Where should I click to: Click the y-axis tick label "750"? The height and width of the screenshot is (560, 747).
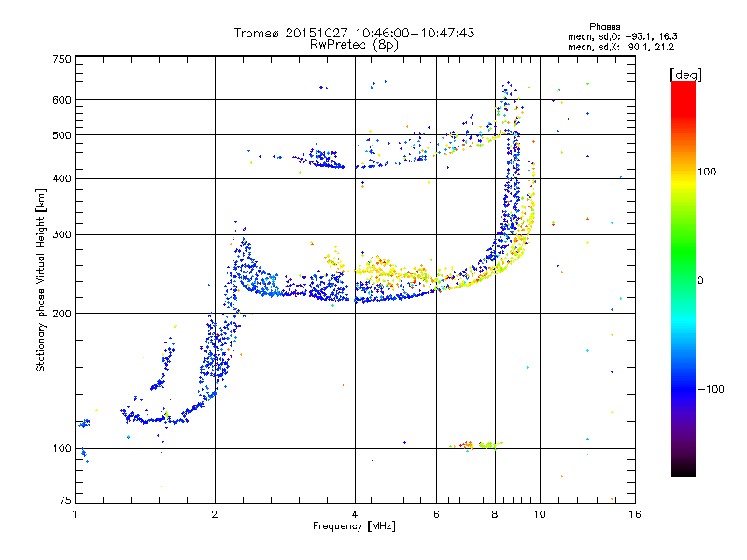pyautogui.click(x=62, y=59)
